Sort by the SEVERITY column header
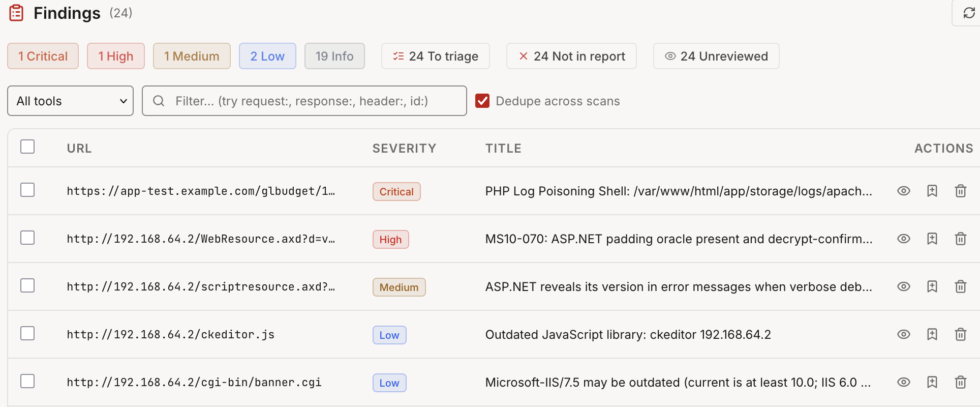The image size is (980, 407). [x=404, y=148]
